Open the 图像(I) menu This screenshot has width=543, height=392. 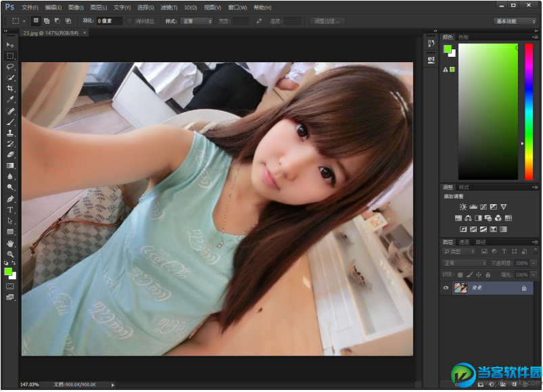(76, 7)
